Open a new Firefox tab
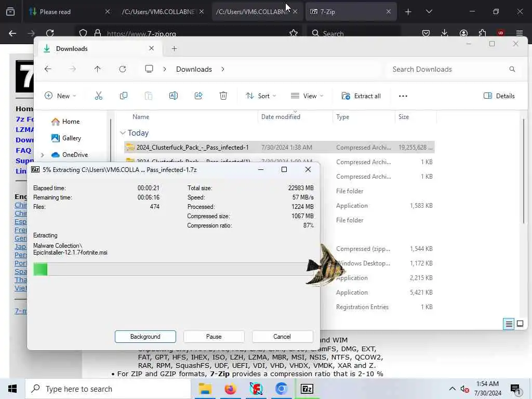532x399 pixels. pyautogui.click(x=408, y=12)
